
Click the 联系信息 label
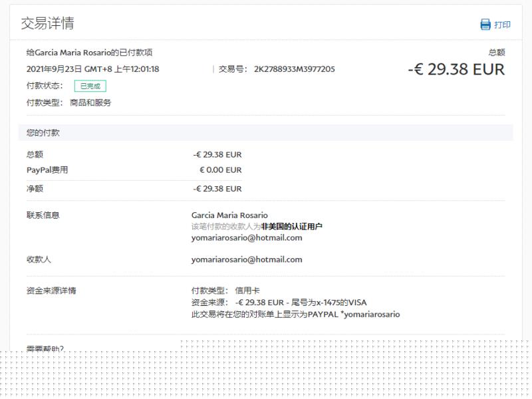click(43, 215)
